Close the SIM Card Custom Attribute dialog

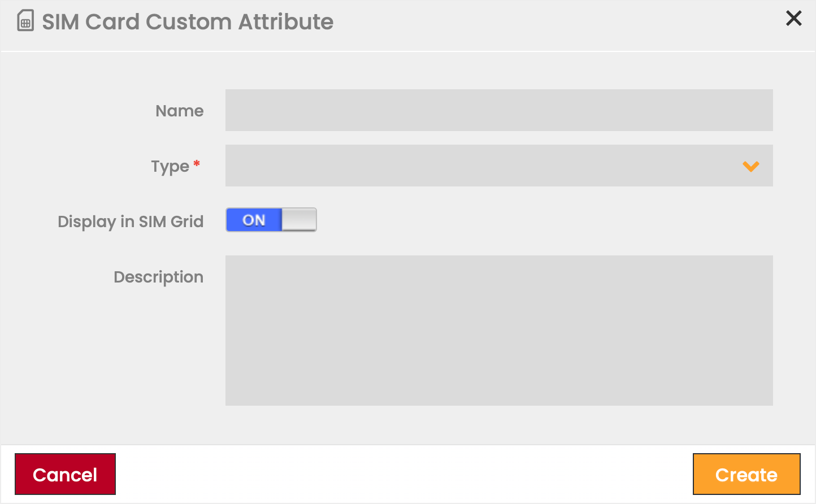(793, 18)
